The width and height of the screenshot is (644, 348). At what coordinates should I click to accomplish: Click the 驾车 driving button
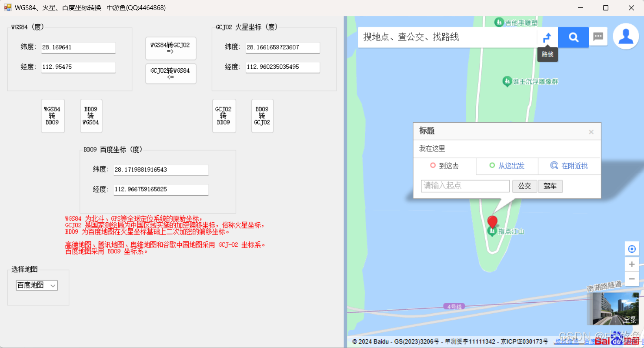tap(550, 186)
